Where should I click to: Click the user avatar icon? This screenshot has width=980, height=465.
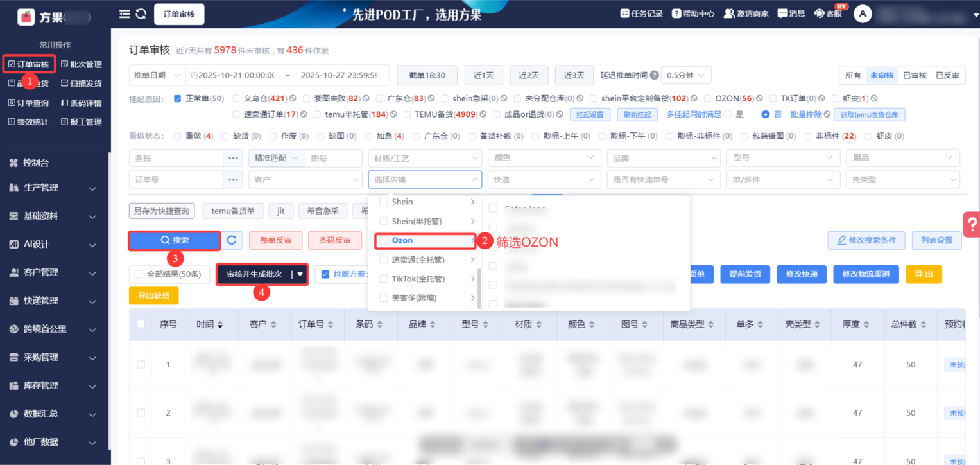point(863,13)
